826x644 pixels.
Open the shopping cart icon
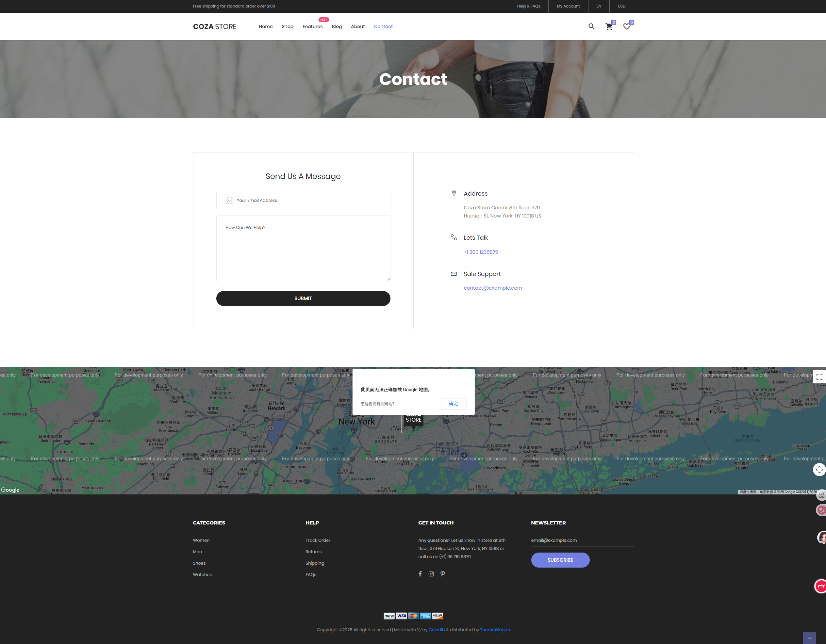[x=609, y=26]
